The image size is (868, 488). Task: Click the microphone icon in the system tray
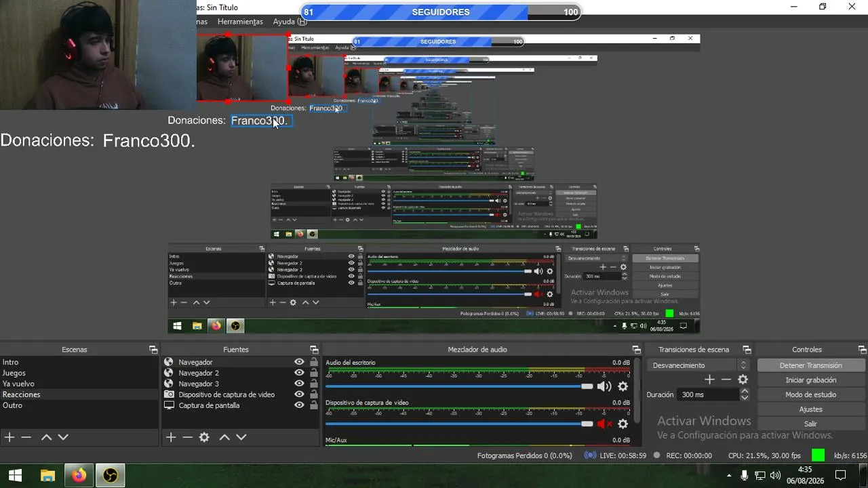pyautogui.click(x=745, y=476)
